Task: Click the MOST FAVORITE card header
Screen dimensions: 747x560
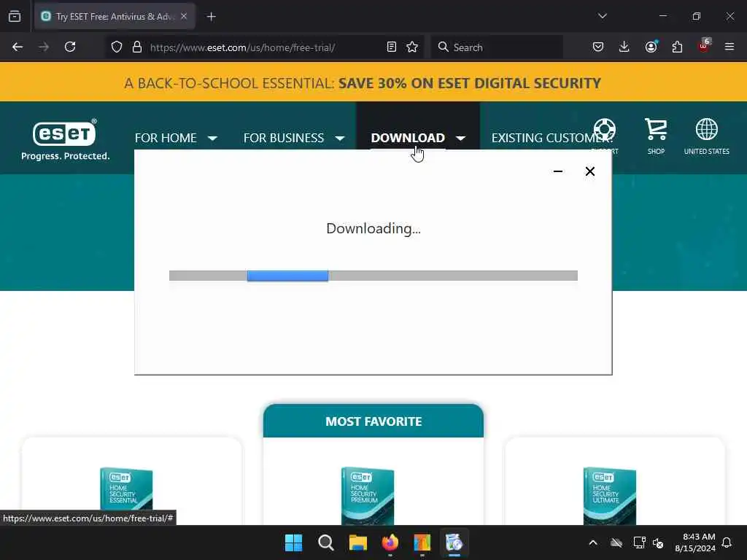Action: pos(373,421)
